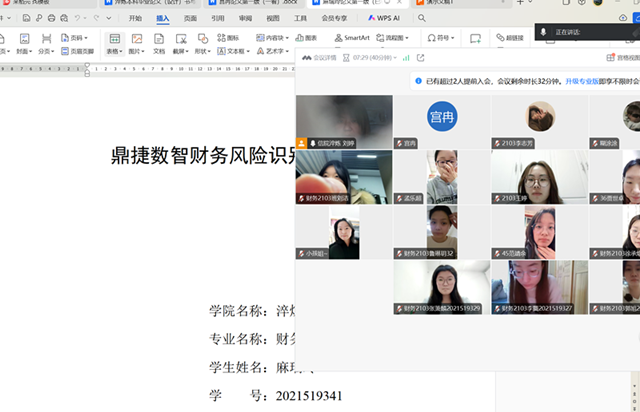Open 页眉页脚 header and footer
The width and height of the screenshot is (640, 412).
click(x=78, y=51)
